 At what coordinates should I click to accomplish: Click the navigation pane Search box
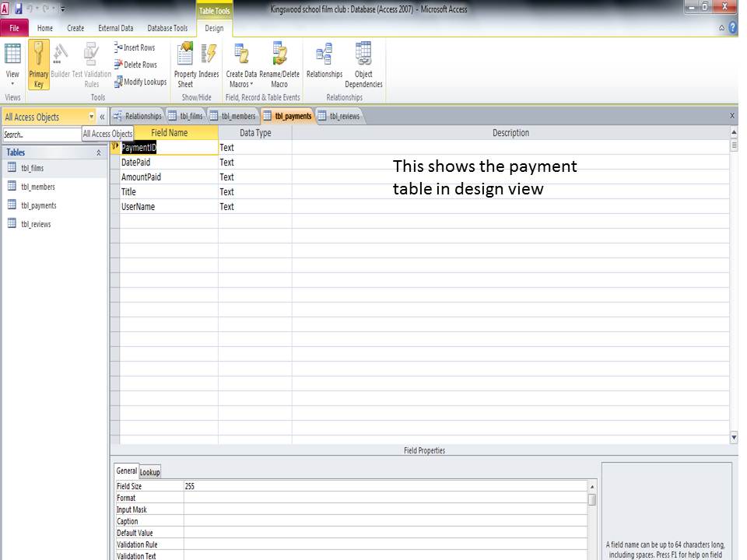click(x=42, y=135)
